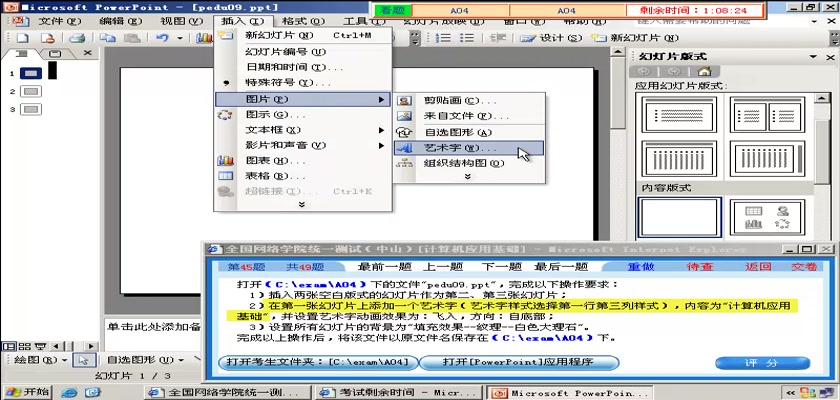The image size is (840, 400).
Task: Click the 开始 Start button on taskbar
Action: tap(27, 393)
